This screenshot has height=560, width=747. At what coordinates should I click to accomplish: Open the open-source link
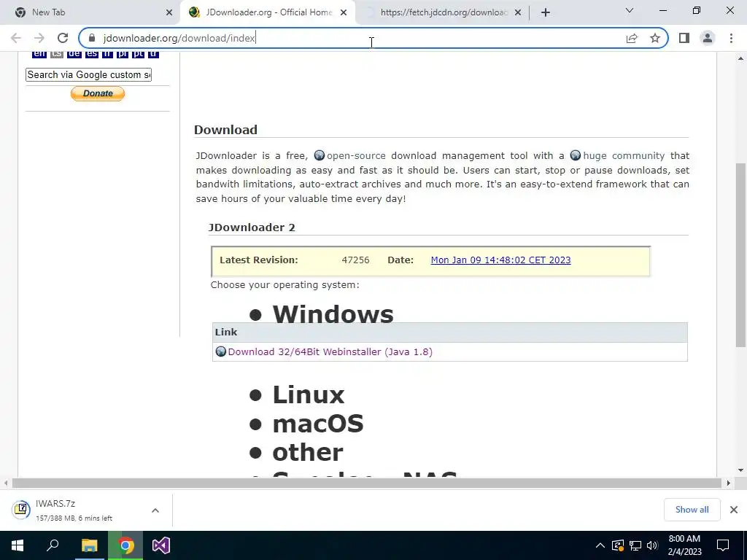pyautogui.click(x=356, y=156)
